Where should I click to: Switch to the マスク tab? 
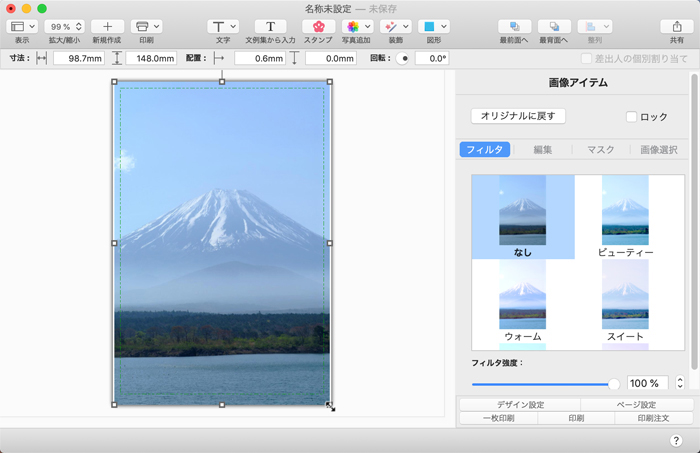point(600,150)
